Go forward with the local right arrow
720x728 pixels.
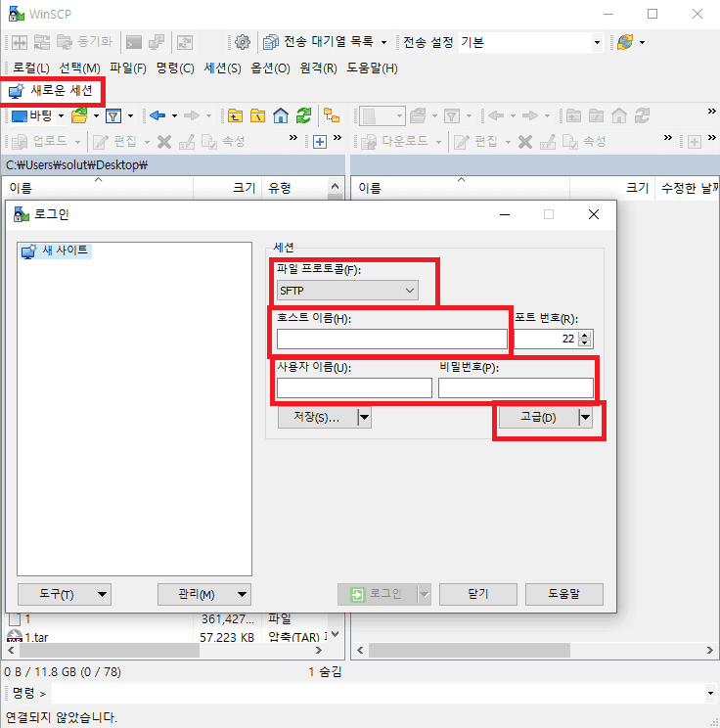click(x=192, y=115)
